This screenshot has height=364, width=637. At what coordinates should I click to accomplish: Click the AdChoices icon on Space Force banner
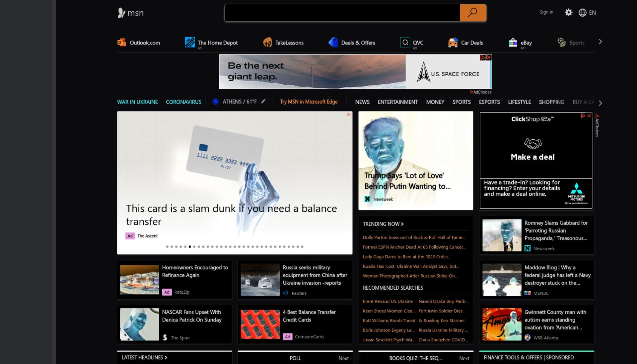pos(483,57)
